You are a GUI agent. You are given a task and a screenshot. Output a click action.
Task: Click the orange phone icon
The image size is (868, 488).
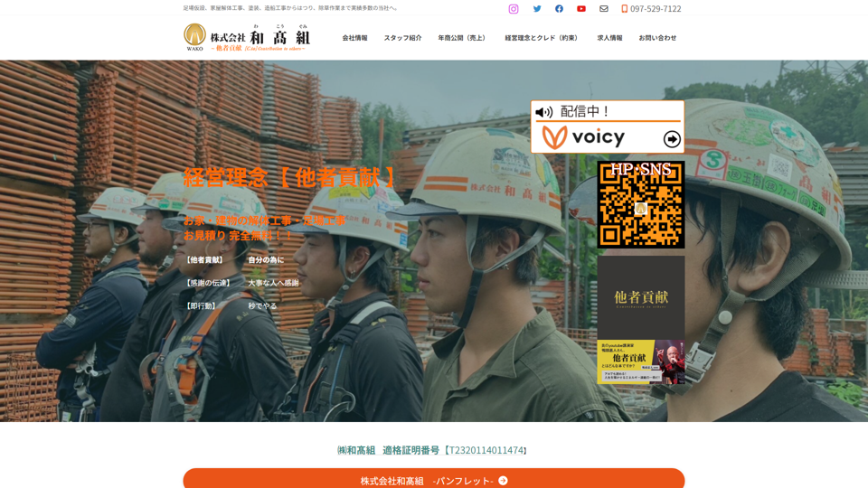[624, 9]
